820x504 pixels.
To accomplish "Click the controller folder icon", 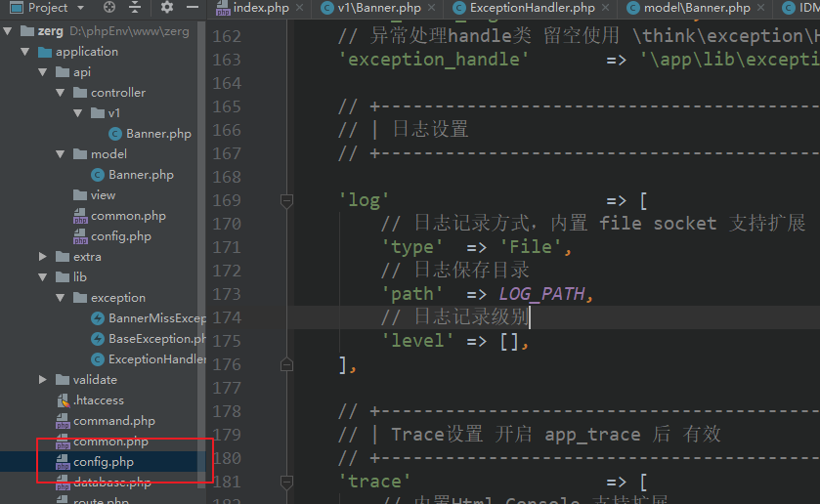I will click(x=80, y=93).
